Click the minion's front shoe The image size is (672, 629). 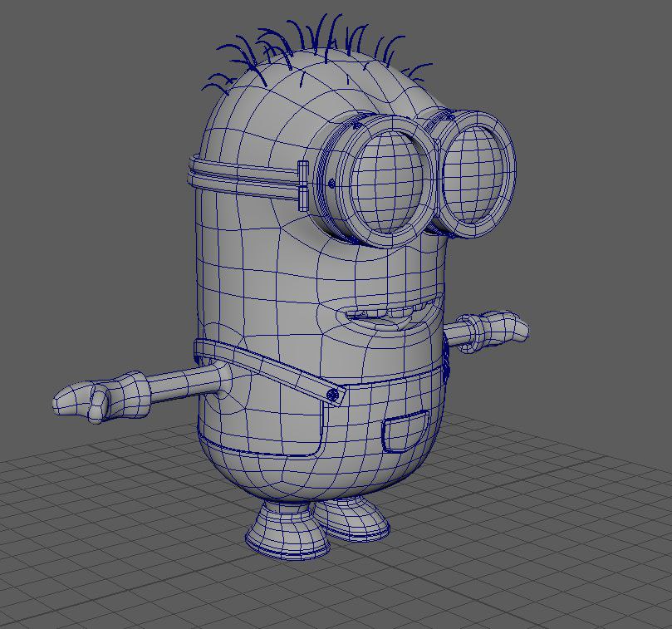(x=287, y=532)
